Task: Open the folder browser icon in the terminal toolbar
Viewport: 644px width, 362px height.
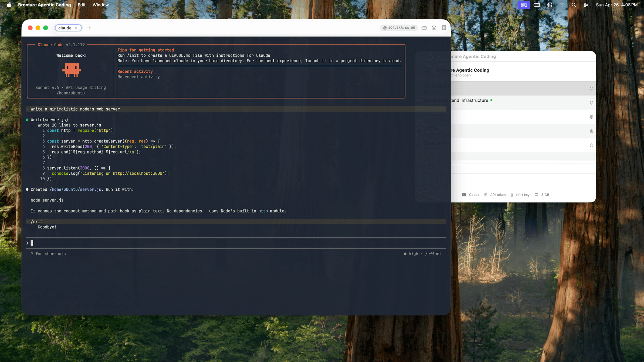Action: pyautogui.click(x=424, y=28)
